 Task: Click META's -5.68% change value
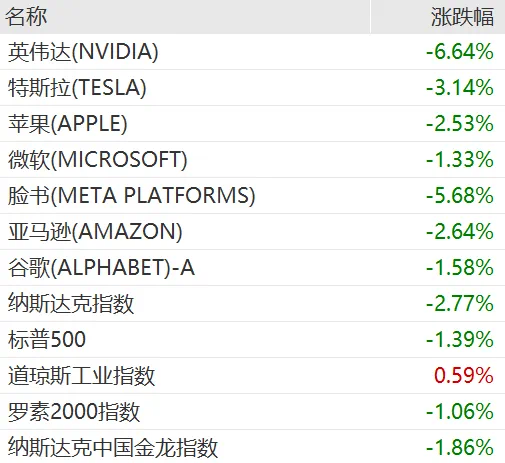pos(460,196)
